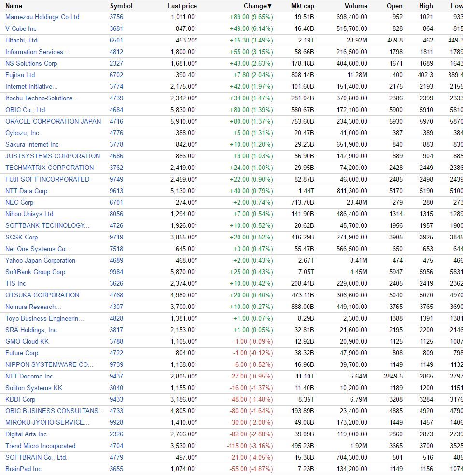Open the Hitachi, Ltd. stock page

(x=22, y=40)
